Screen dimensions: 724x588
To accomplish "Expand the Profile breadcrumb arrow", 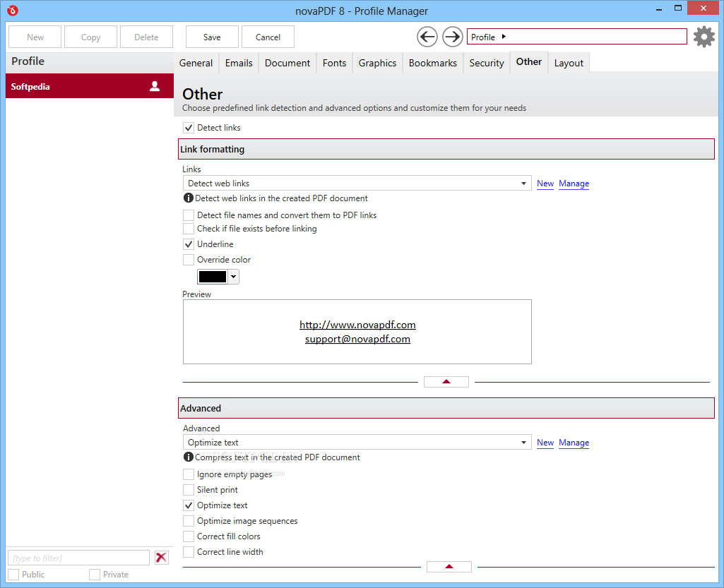I will [504, 37].
